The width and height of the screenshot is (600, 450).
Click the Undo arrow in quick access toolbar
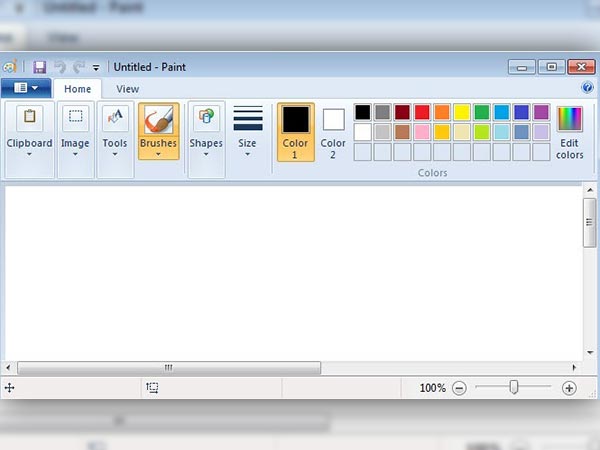pyautogui.click(x=60, y=67)
